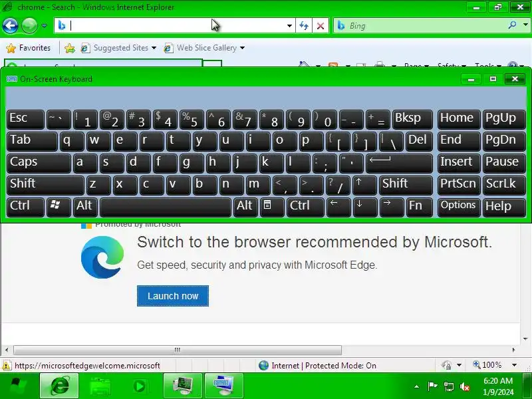Click the Windows logo key
This screenshot has width=532, height=399.
pyautogui.click(x=59, y=207)
